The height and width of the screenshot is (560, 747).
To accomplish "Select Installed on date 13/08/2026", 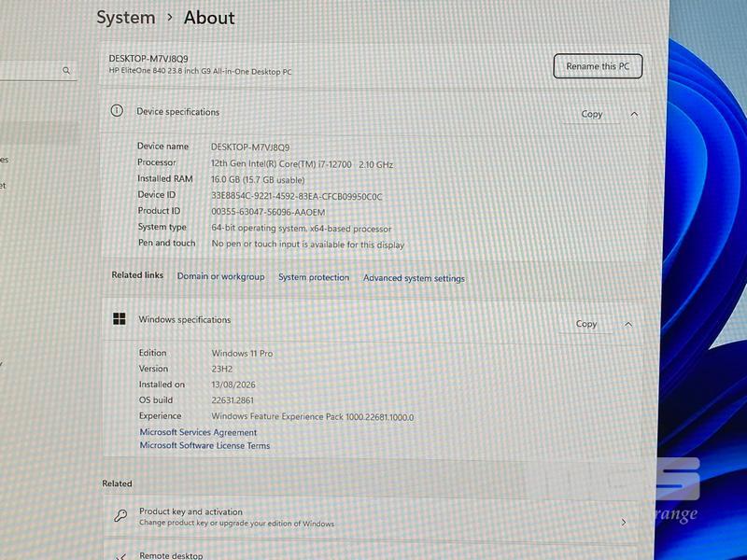I will (233, 385).
